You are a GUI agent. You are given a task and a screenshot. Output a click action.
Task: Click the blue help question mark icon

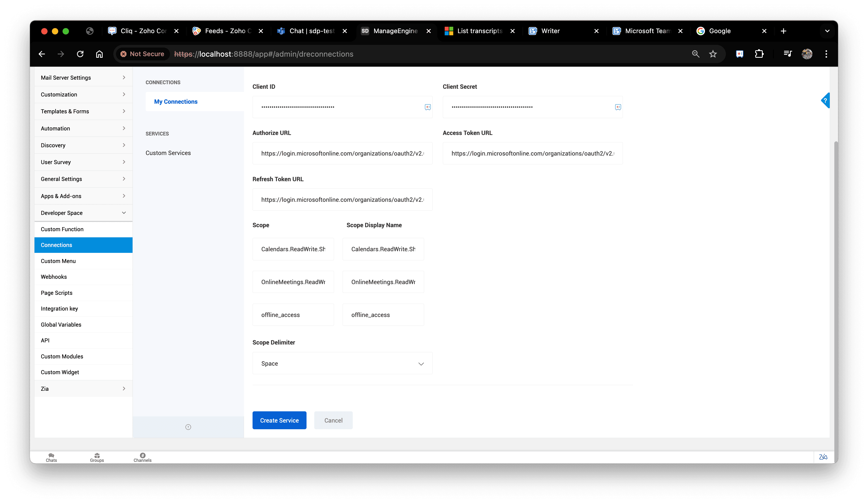[825, 100]
